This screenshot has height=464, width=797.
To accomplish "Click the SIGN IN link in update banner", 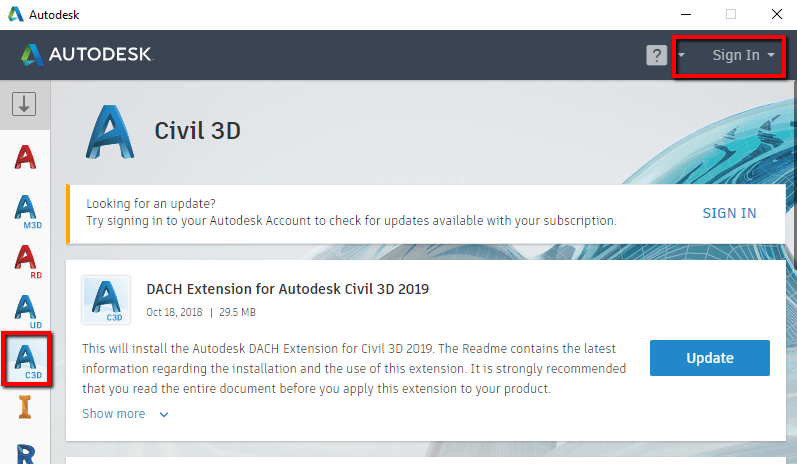I will point(729,213).
